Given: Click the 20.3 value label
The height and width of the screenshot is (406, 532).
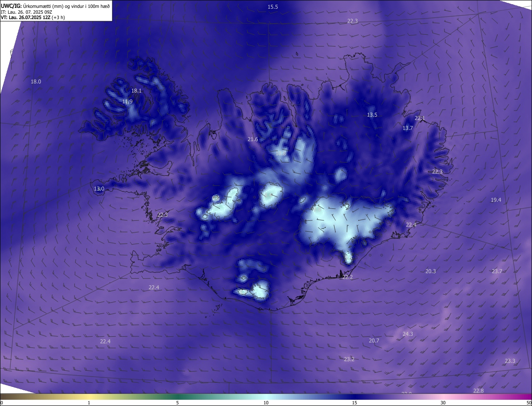Looking at the screenshot, I should click(x=431, y=271).
